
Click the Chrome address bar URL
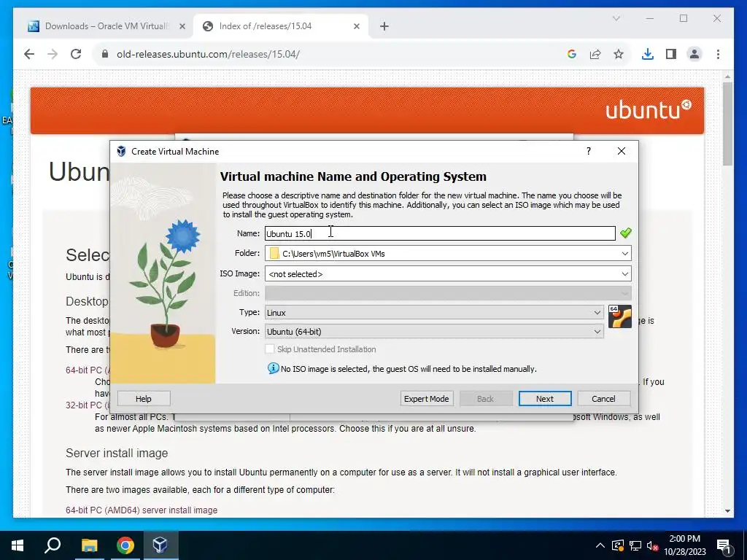(208, 54)
